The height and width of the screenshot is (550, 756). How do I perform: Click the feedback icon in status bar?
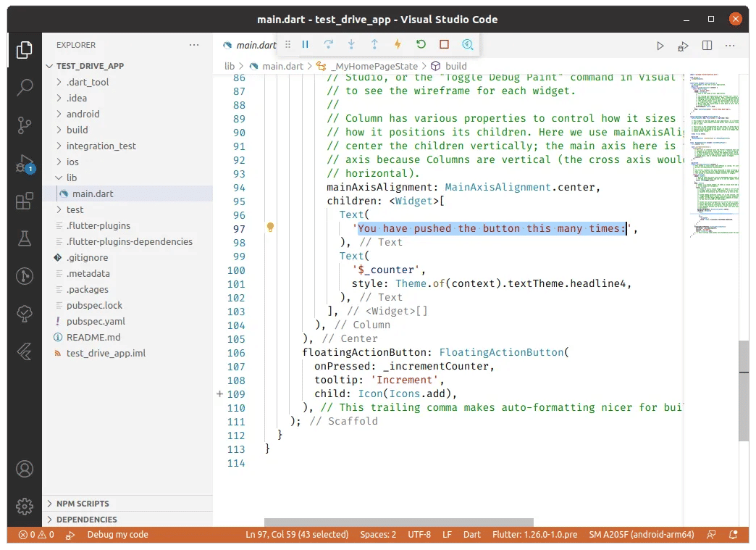point(711,535)
